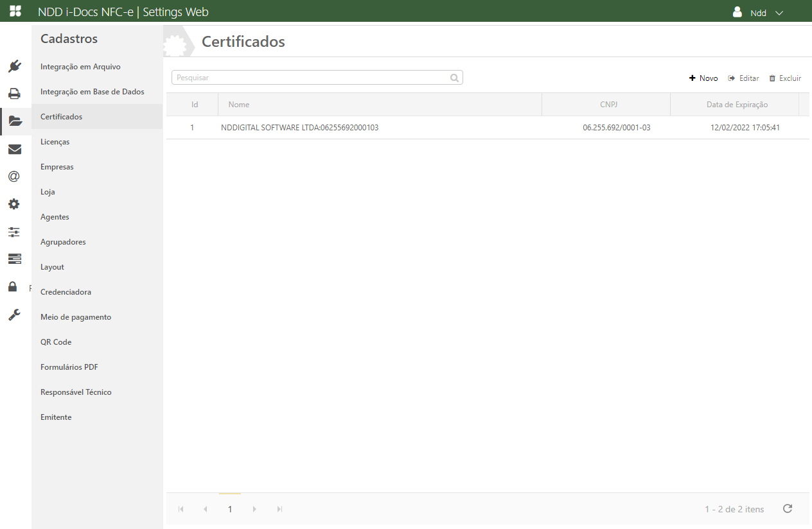Select the NDDIGITAL SOFTWARE LTDA certificate row
Viewport: 812px width, 529px height.
coord(299,128)
